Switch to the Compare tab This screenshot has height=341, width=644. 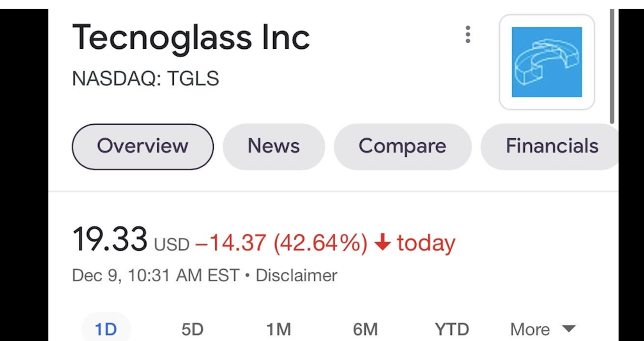[x=402, y=146]
